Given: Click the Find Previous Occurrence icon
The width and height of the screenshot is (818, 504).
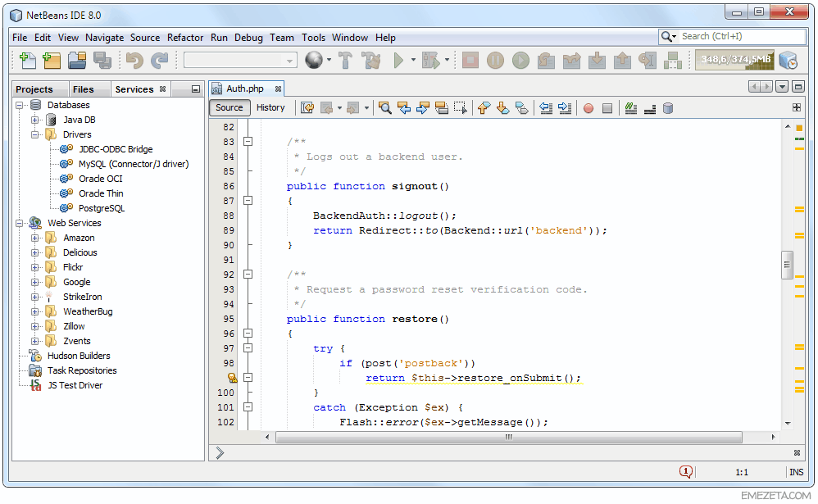Looking at the screenshot, I should pos(404,108).
